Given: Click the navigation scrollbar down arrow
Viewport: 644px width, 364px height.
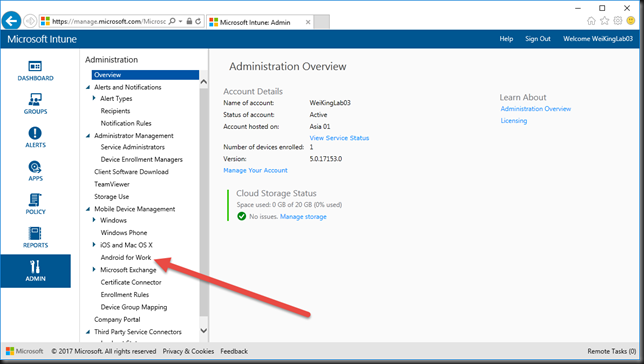Looking at the screenshot, I should (204, 330).
